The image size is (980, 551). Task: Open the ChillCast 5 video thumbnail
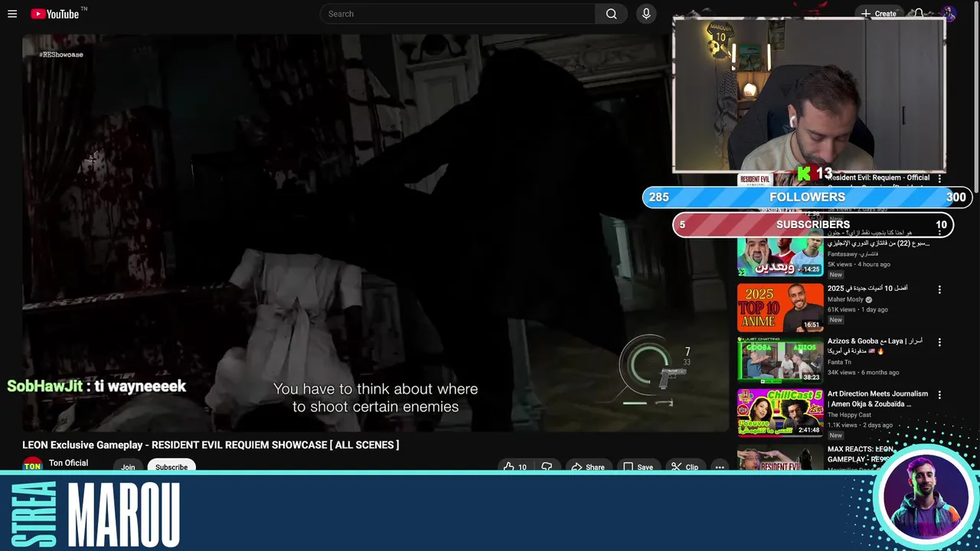pos(780,412)
